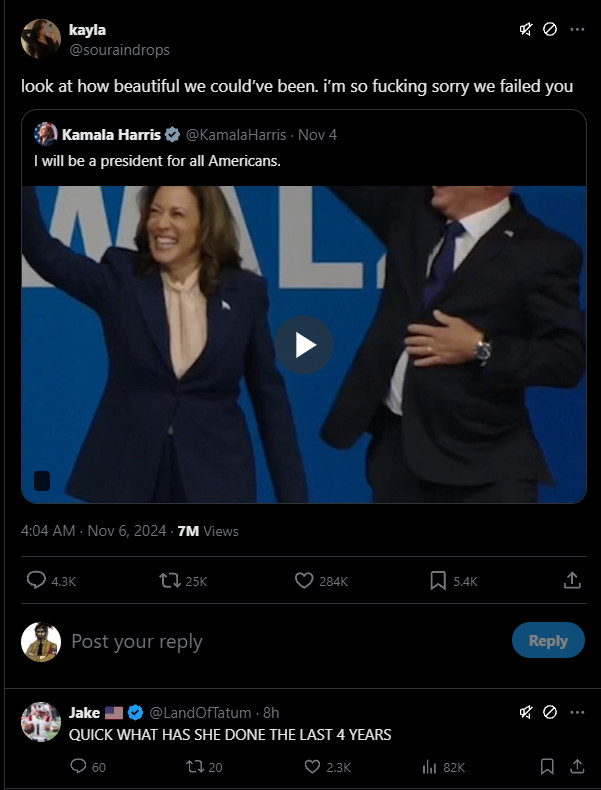Open more options on Jake's reply

577,713
